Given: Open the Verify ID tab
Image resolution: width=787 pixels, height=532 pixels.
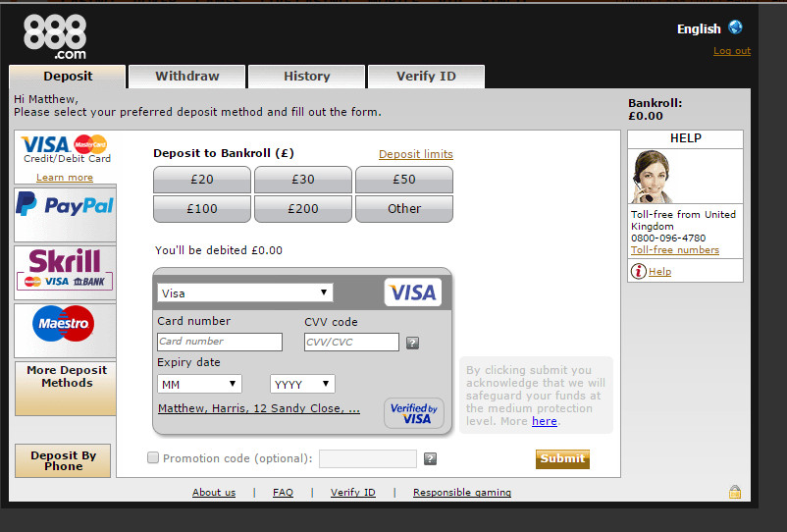Looking at the screenshot, I should 426,77.
